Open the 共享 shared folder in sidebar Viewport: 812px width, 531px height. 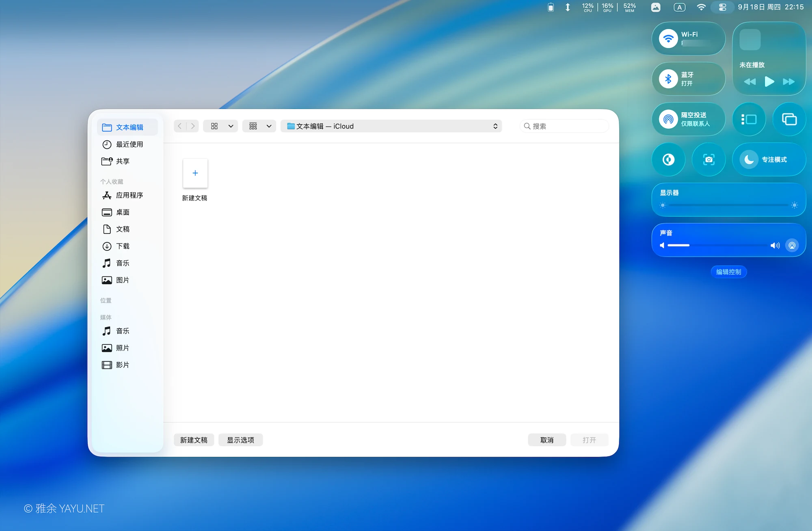point(127,161)
